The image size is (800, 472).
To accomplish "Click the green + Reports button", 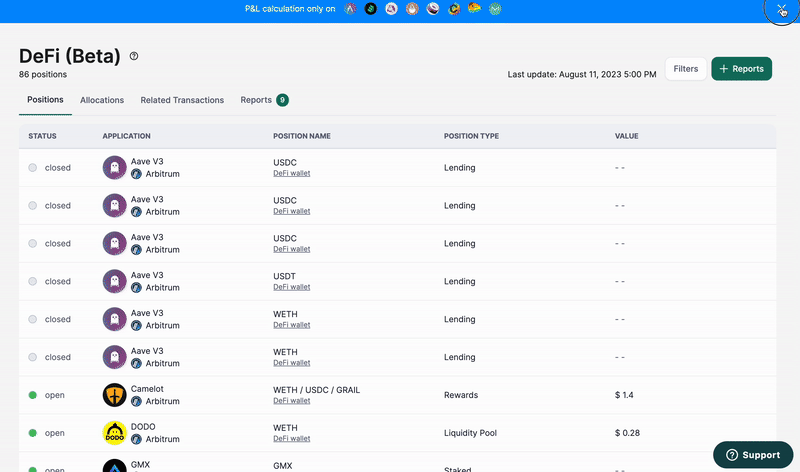I will click(x=741, y=69).
